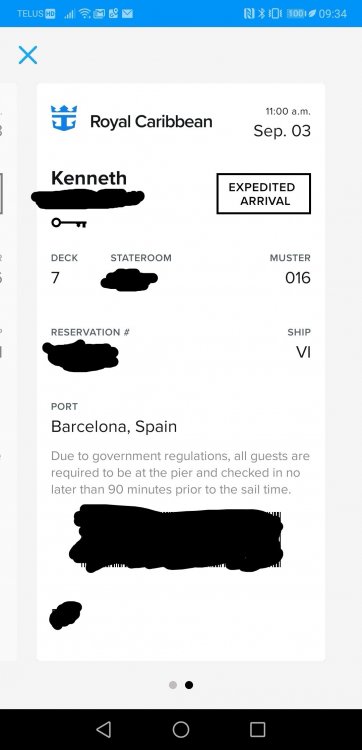
Task: Tap the Royal Caribbean title text
Action: [151, 122]
